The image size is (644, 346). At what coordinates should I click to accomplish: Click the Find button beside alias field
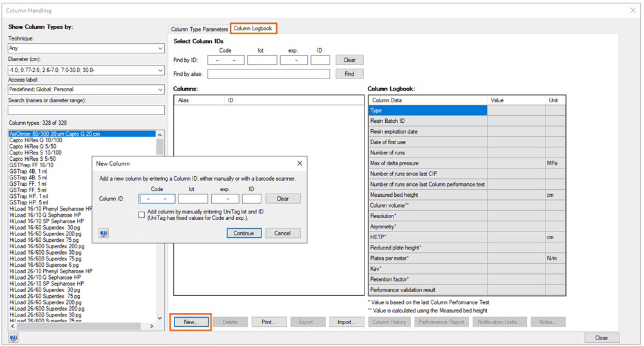pos(349,74)
